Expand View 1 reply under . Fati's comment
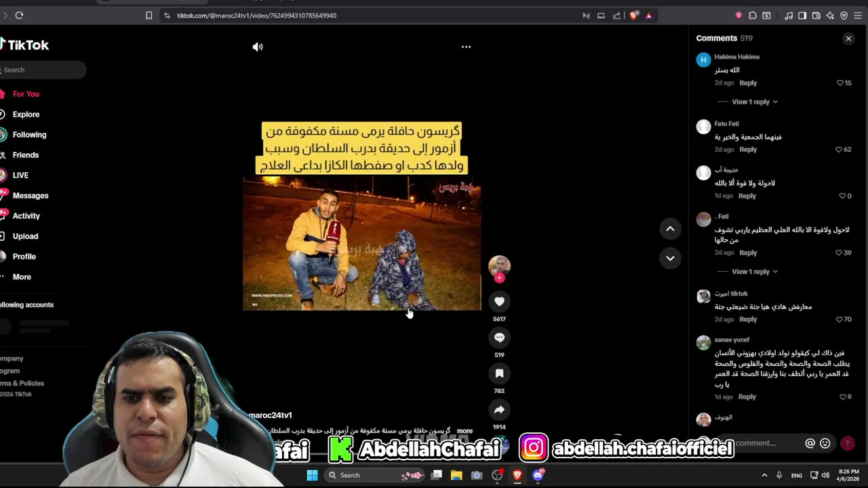This screenshot has height=488, width=868. click(755, 272)
